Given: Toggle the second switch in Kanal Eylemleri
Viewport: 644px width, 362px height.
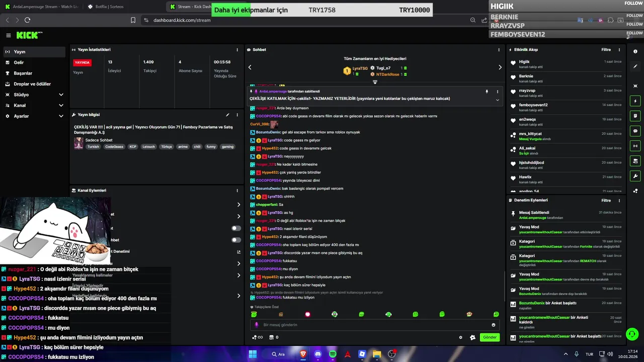Looking at the screenshot, I should (x=236, y=240).
